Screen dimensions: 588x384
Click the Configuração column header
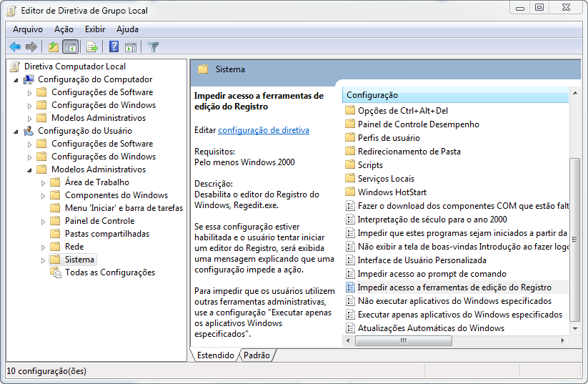pos(455,95)
